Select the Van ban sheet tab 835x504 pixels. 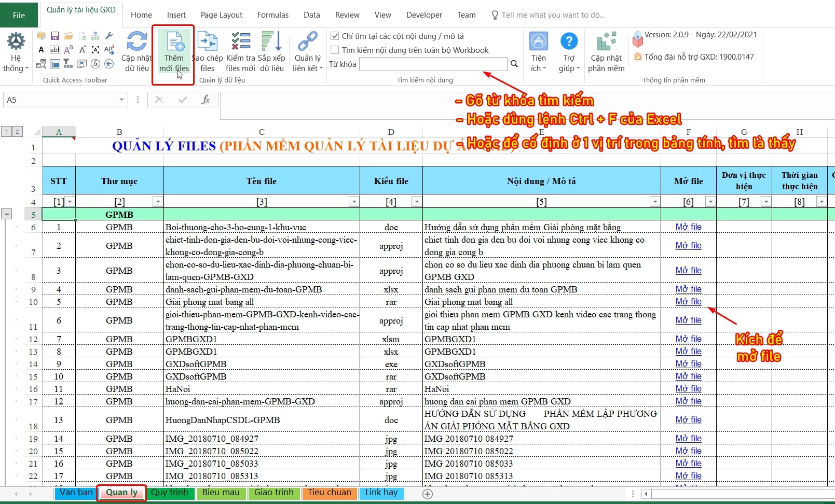(x=76, y=493)
